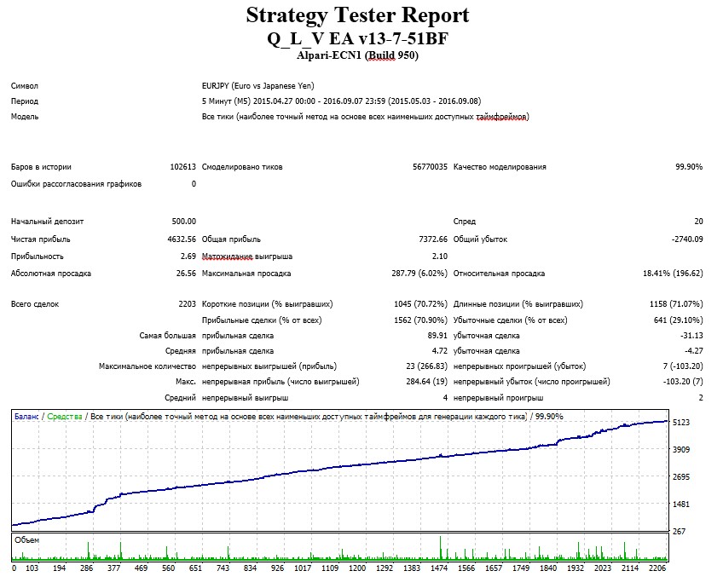Click the "Период" label
Screen dimensions: 723x588
pyautogui.click(x=25, y=101)
